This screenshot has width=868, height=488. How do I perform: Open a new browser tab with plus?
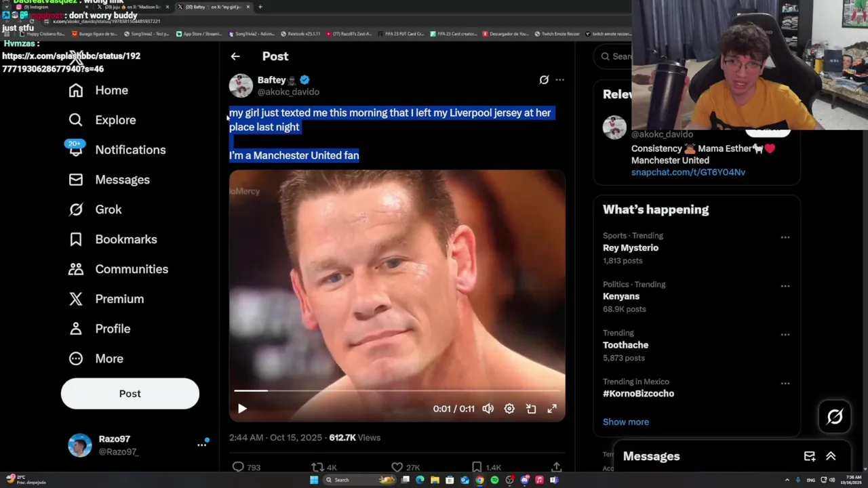(x=260, y=7)
